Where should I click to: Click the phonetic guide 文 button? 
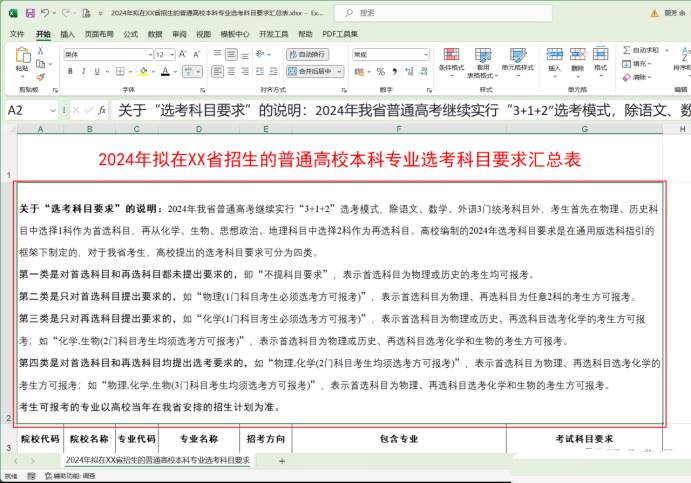(x=189, y=71)
